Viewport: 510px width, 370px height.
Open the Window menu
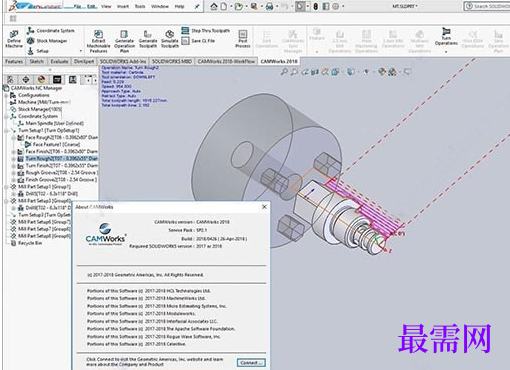pos(160,6)
